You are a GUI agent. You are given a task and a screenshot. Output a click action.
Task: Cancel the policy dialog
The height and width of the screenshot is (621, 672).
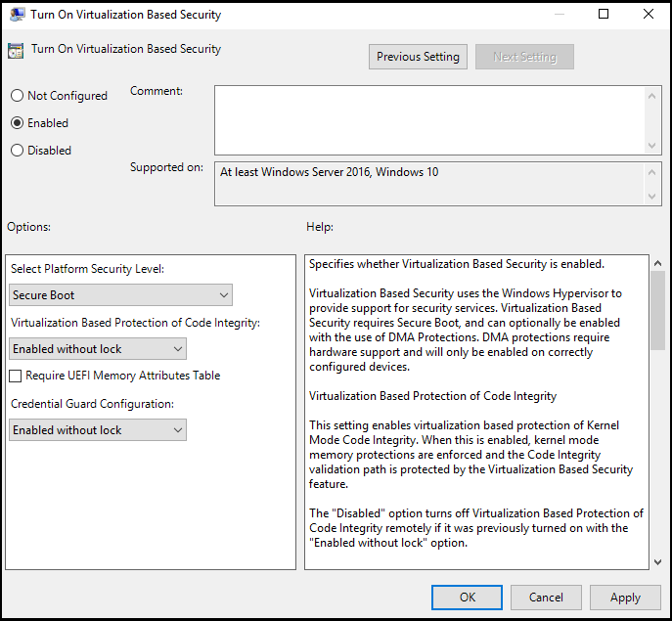546,598
